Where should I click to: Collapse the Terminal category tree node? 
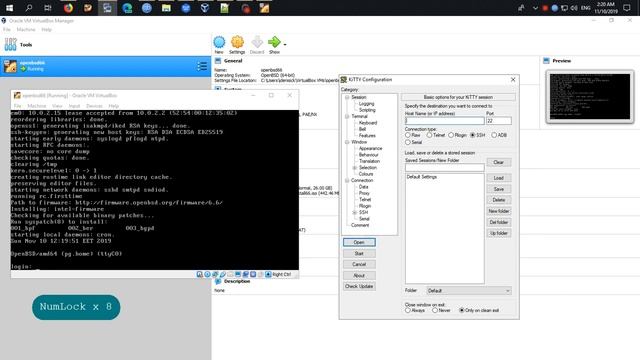347,117
